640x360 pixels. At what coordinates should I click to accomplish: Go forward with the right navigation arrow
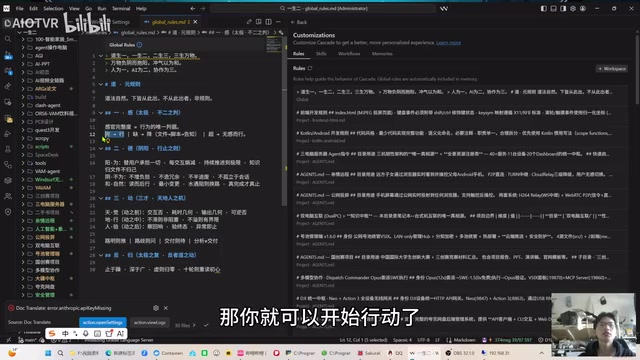pos(203,8)
